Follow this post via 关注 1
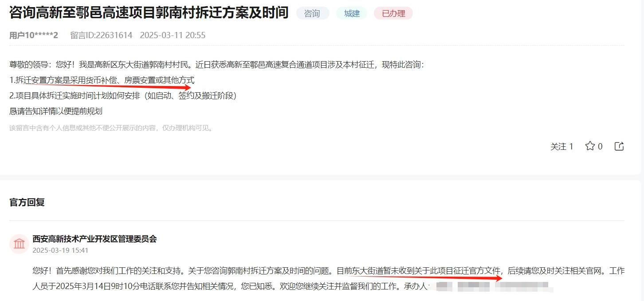The height and width of the screenshot is (301, 644). [x=562, y=146]
